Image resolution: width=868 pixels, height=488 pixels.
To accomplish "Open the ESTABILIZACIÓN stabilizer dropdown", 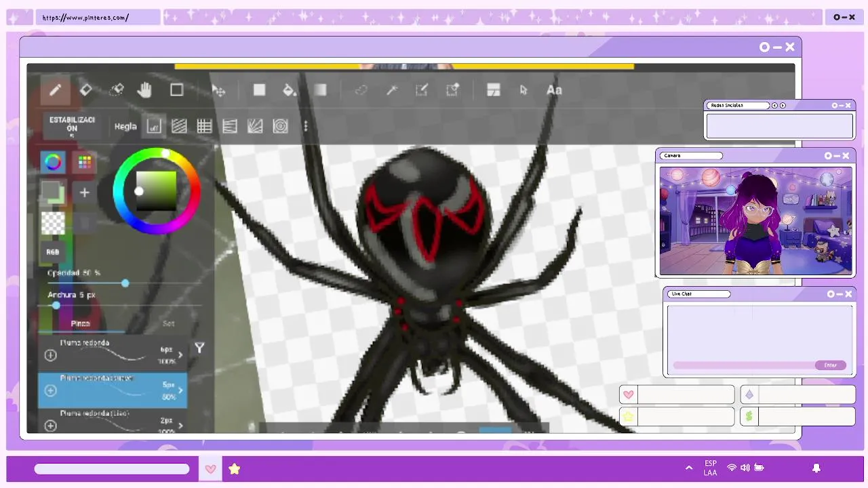I will [72, 126].
